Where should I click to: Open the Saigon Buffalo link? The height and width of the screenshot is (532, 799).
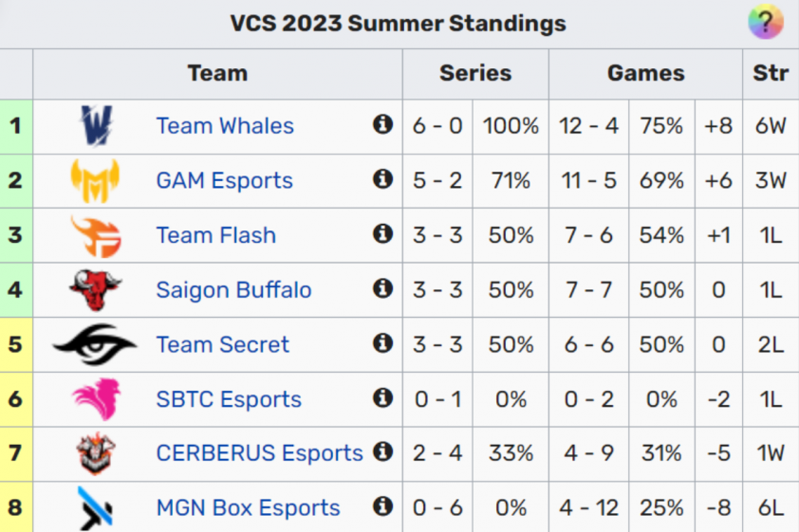[x=233, y=290]
